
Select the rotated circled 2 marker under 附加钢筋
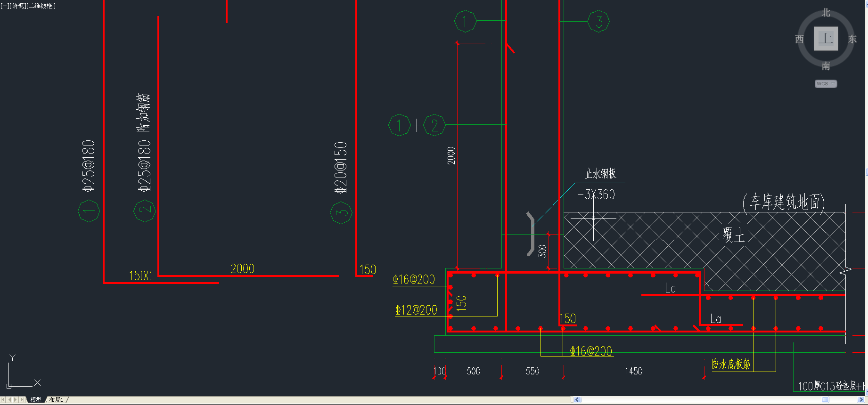click(x=144, y=211)
